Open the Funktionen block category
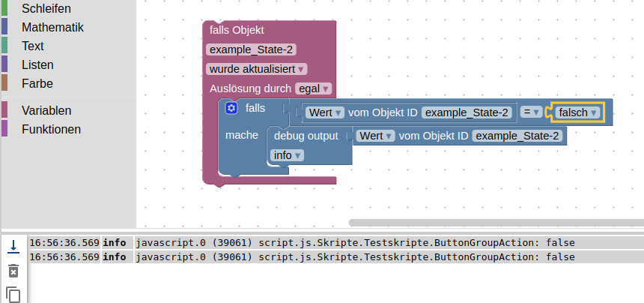The image size is (644, 303). pos(51,129)
